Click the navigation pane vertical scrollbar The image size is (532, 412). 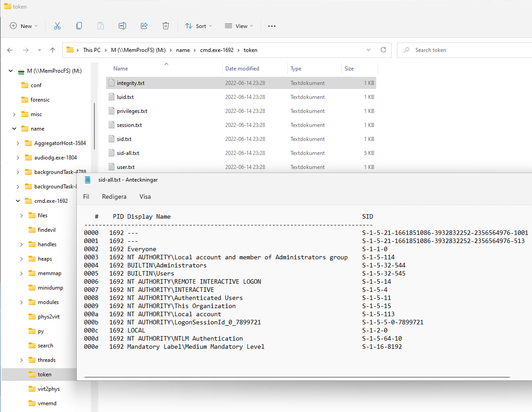click(94, 126)
